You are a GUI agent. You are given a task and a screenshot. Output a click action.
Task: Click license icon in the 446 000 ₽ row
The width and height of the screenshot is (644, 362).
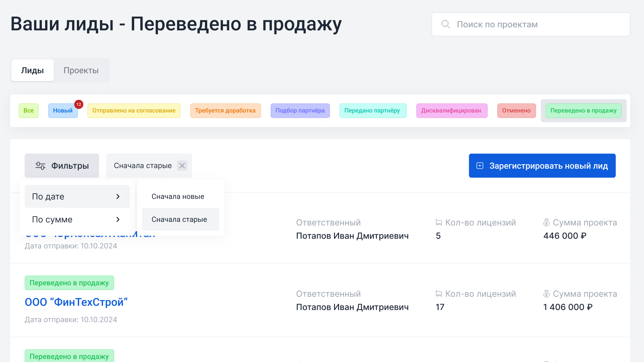click(439, 222)
